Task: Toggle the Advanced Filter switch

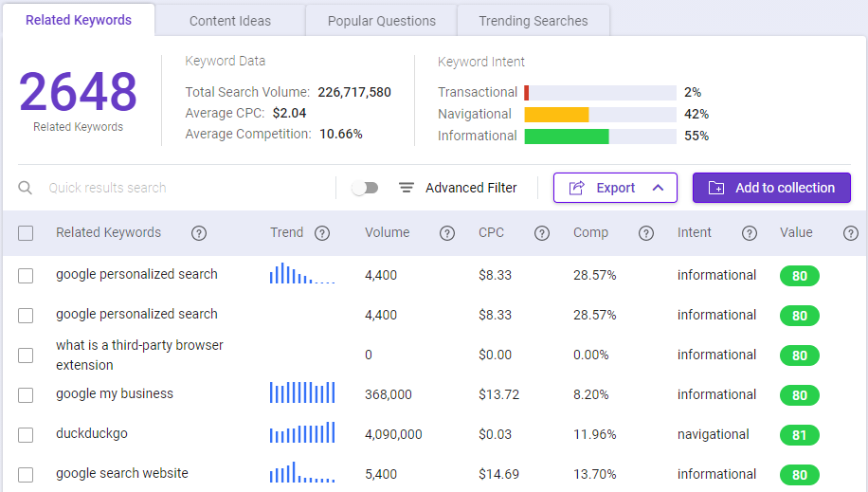Action: click(366, 188)
